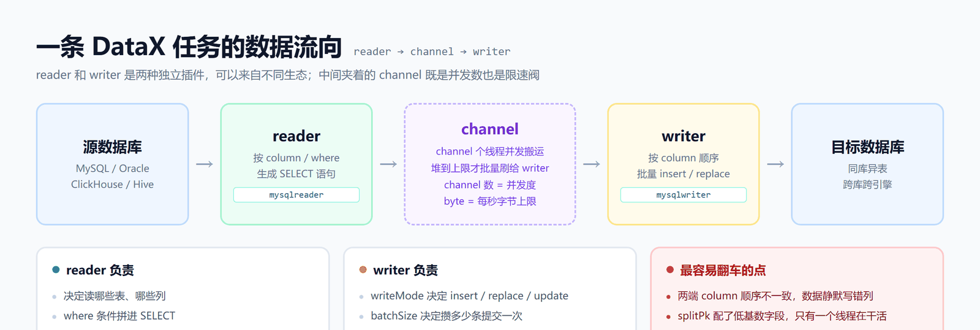Click the 'reader 负责' panel heading
The width and height of the screenshot is (980, 330).
(x=100, y=270)
